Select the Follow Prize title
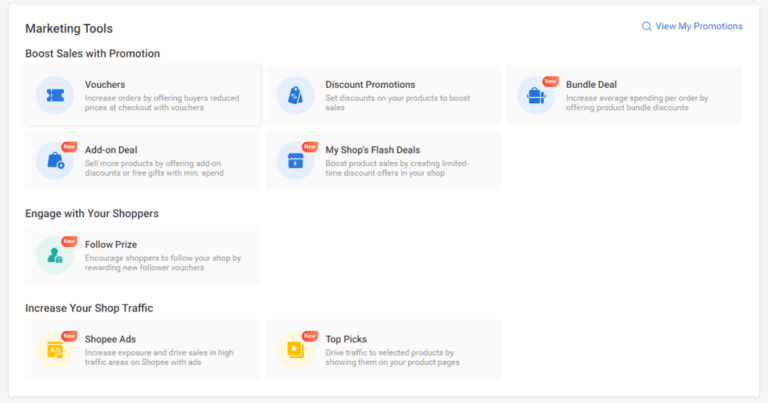The height and width of the screenshot is (403, 768). (x=111, y=244)
